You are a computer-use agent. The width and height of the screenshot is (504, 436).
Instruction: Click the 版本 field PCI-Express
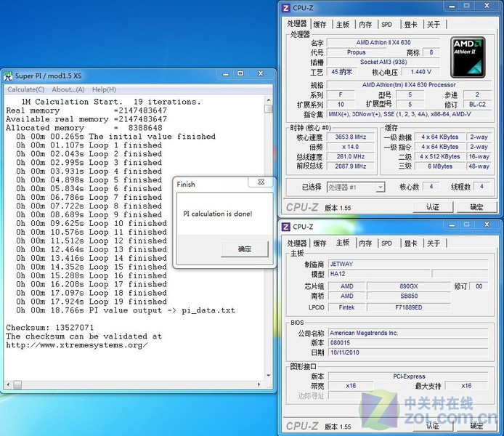(x=409, y=376)
